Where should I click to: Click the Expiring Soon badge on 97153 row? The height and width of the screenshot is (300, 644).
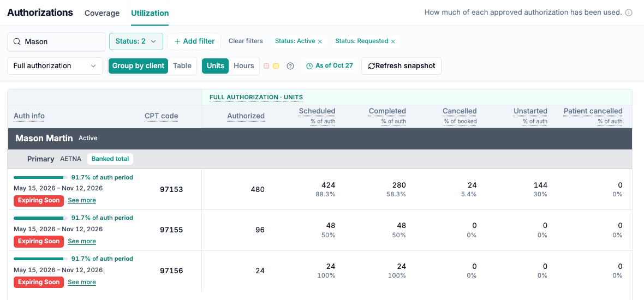click(x=39, y=201)
